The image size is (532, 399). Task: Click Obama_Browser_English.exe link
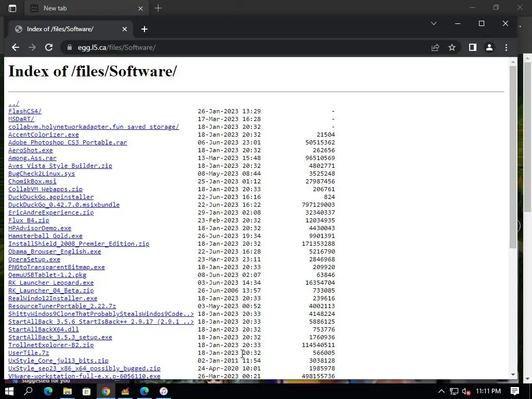tap(55, 251)
